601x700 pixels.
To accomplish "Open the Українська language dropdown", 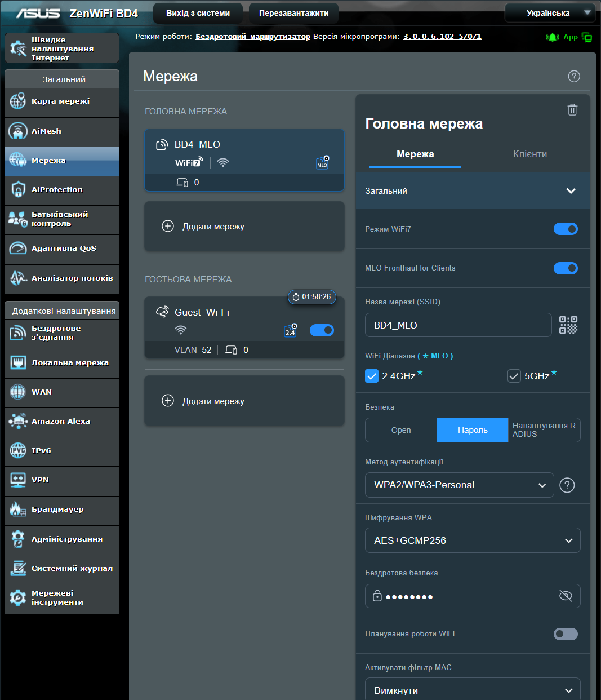I will coord(550,13).
